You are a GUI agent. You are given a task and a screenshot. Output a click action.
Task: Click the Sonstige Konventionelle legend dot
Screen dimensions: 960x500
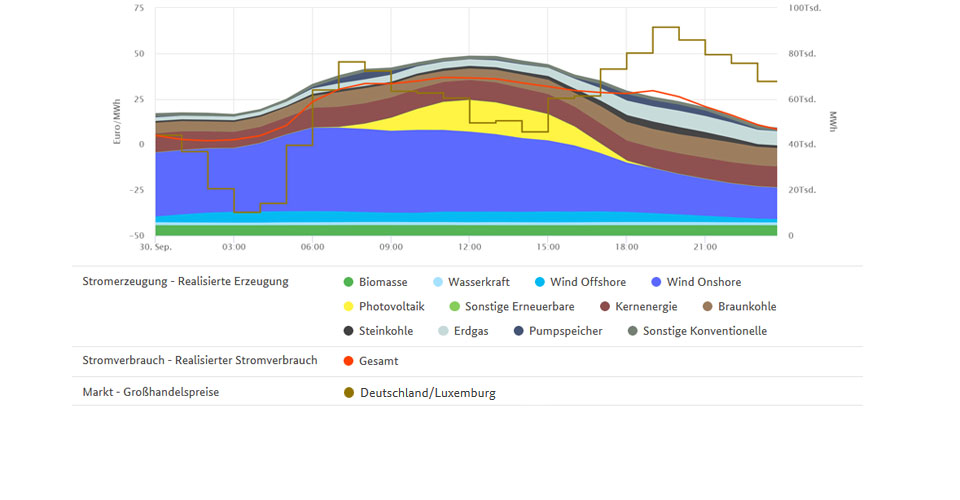[633, 331]
